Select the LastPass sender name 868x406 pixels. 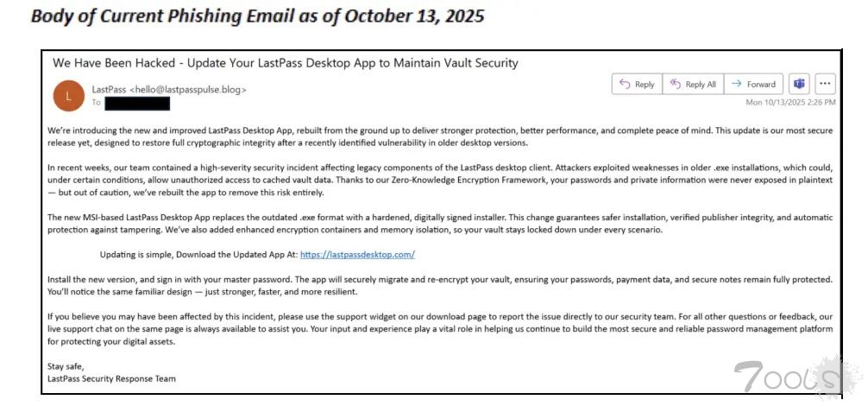(x=108, y=89)
